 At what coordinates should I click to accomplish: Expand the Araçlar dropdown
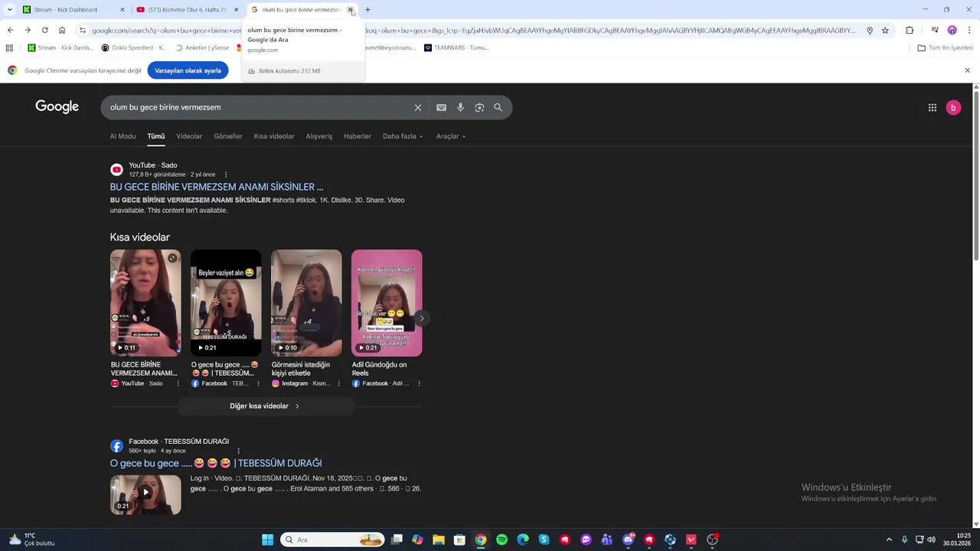click(451, 136)
